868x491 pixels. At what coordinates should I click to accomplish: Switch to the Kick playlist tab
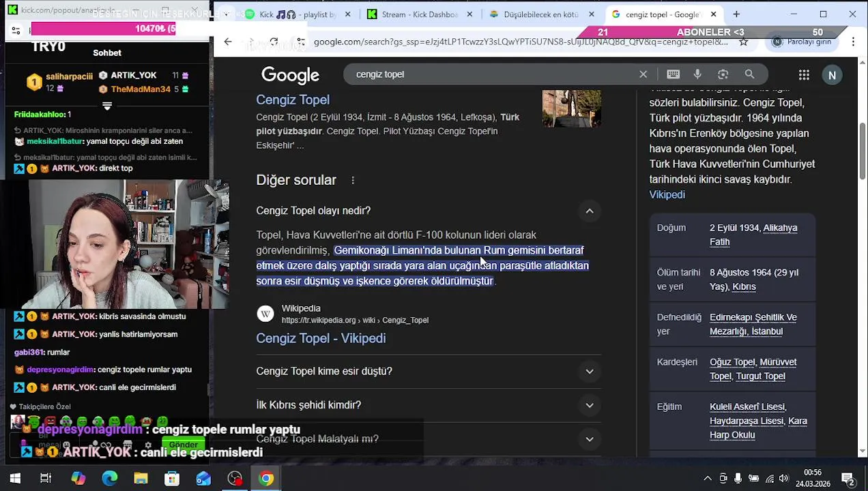(298, 14)
